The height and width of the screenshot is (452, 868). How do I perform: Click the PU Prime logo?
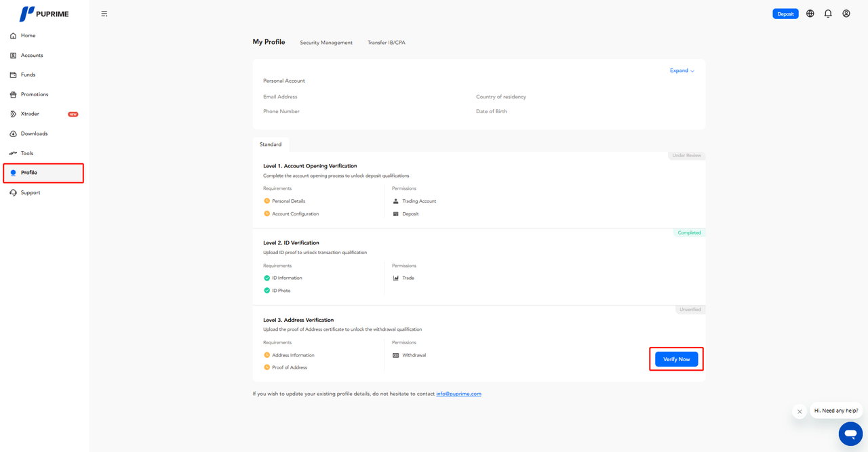tap(44, 14)
